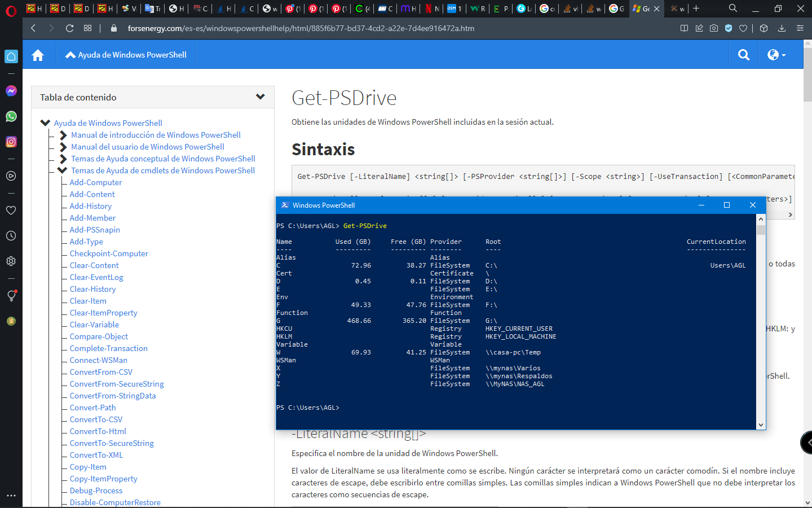This screenshot has height=508, width=812.
Task: Open a new browser tab with plus
Action: [696, 8]
